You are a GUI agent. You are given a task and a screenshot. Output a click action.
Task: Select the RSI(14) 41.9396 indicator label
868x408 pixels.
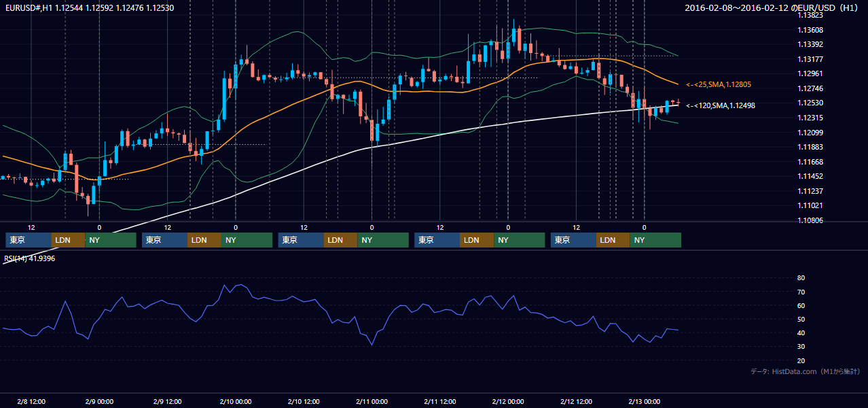[30, 258]
